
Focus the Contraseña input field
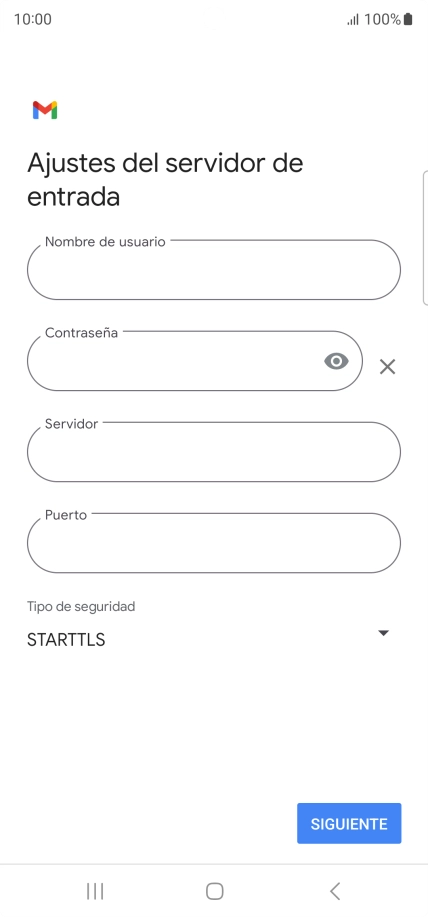pyautogui.click(x=195, y=361)
